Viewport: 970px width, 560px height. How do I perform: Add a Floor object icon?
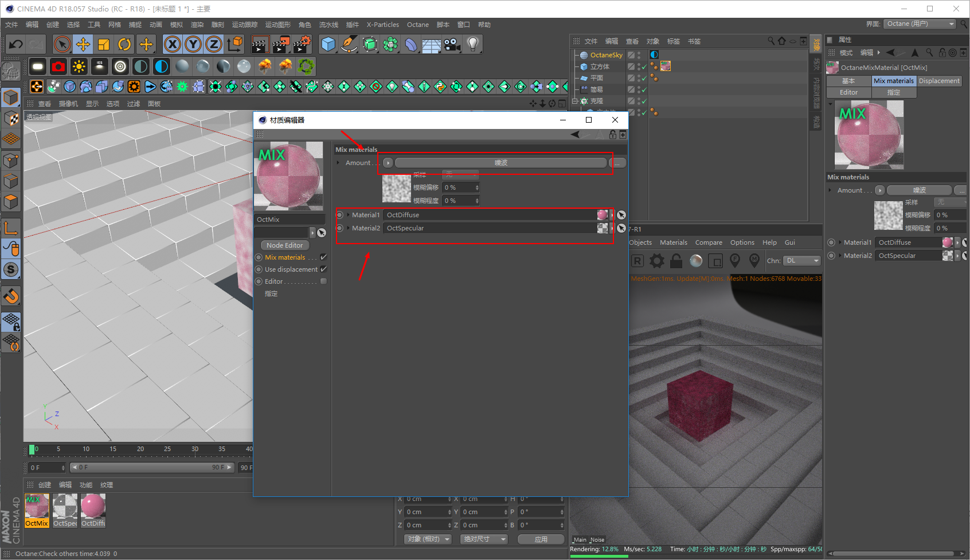(432, 44)
